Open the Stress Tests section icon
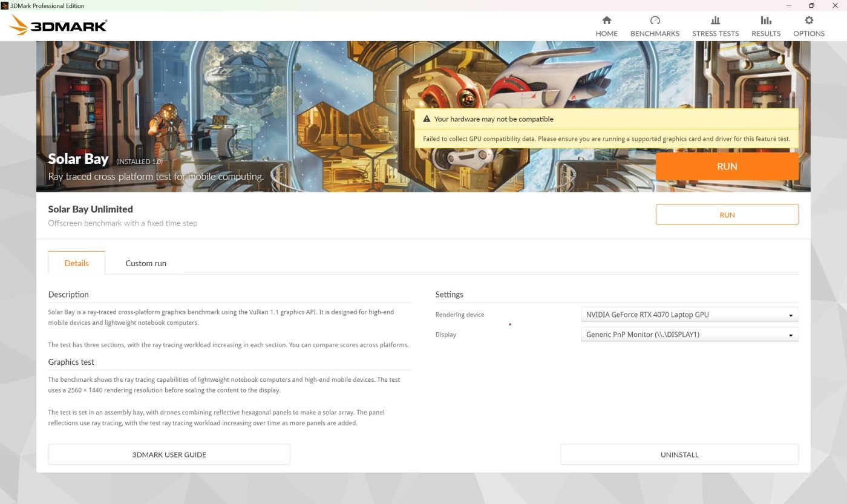The width and height of the screenshot is (847, 504). 715,20
